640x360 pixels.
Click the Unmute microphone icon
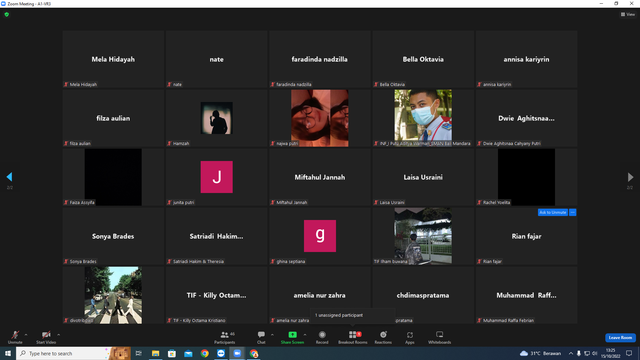[15, 335]
